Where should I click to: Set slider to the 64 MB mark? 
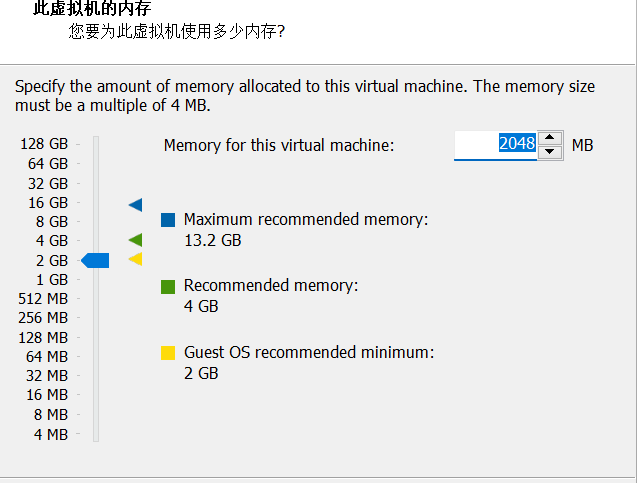[x=96, y=357]
